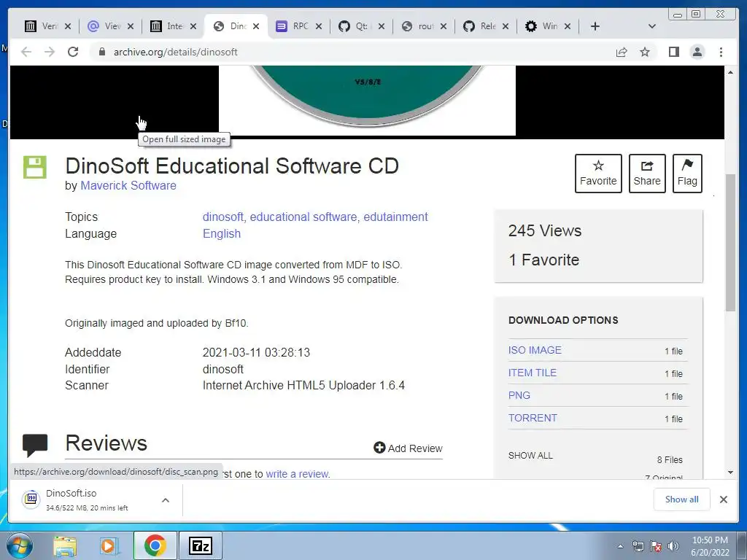Switch to the Win settings tab
This screenshot has height=560, width=747.
click(542, 26)
